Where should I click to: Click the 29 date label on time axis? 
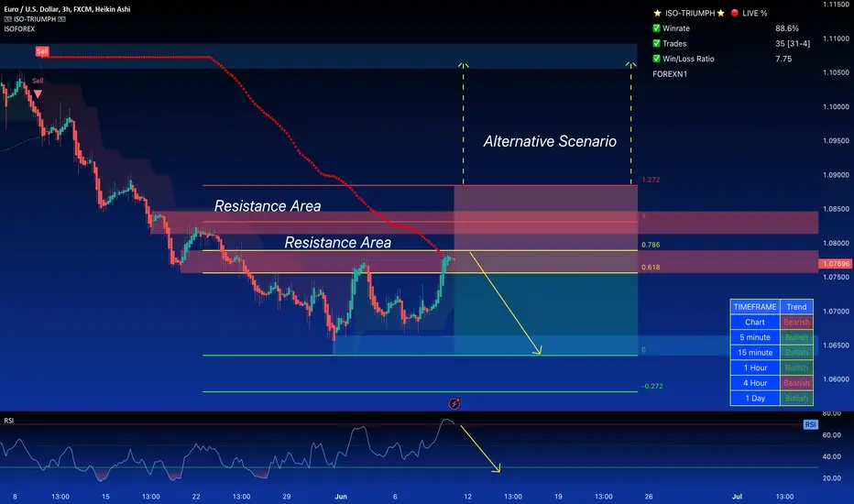(x=287, y=497)
